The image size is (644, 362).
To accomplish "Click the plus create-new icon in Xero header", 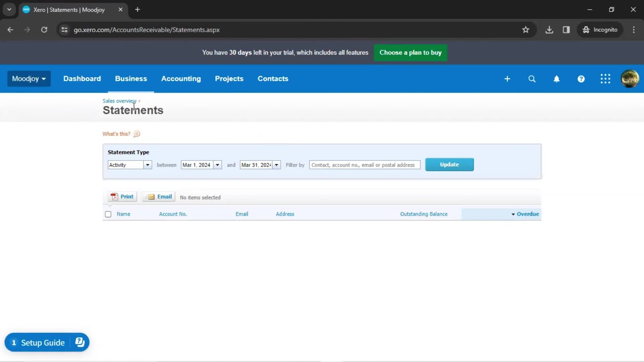I will [x=507, y=79].
